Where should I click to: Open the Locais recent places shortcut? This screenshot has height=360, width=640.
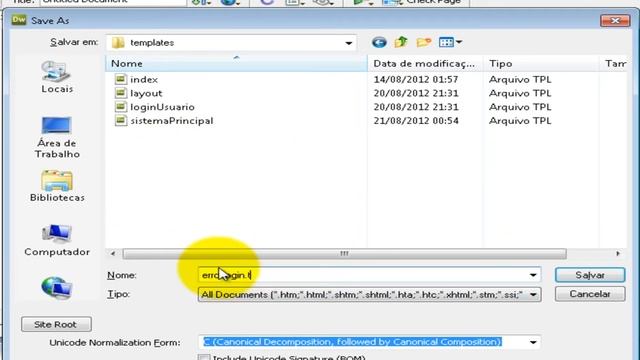pos(57,77)
